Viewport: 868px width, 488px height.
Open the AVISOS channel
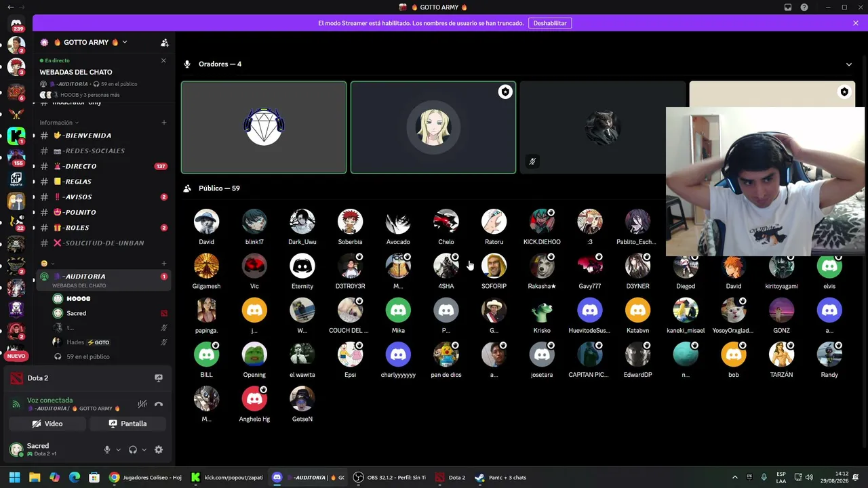tap(104, 197)
